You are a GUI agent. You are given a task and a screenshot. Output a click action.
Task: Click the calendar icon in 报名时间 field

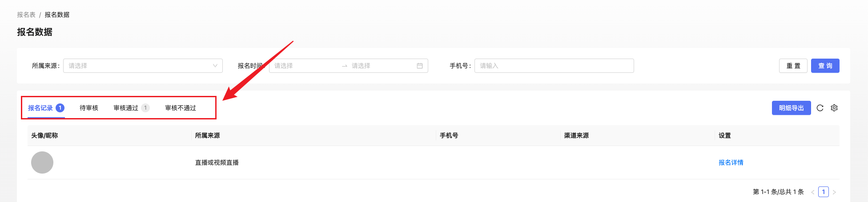point(419,66)
